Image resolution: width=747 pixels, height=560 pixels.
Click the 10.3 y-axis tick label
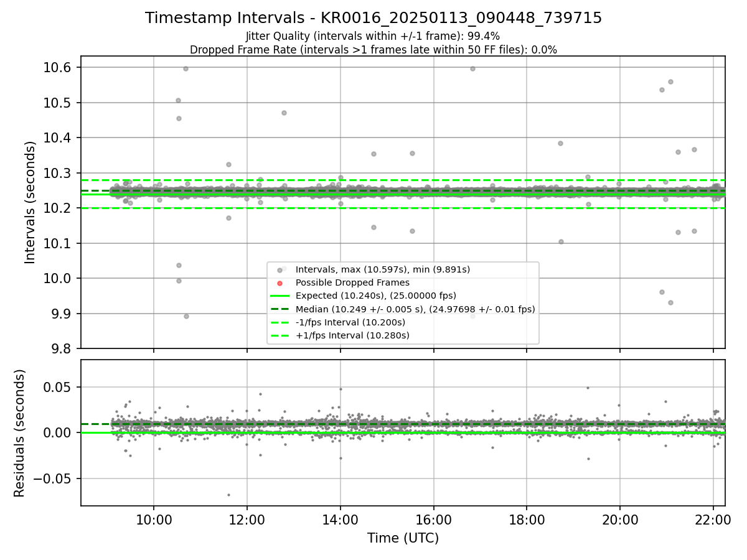(59, 173)
